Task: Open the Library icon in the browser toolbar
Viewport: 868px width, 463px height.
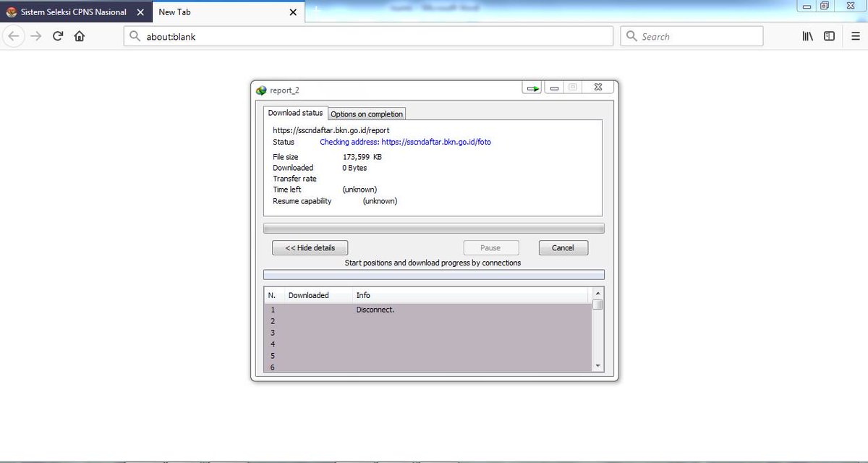Action: pos(808,36)
